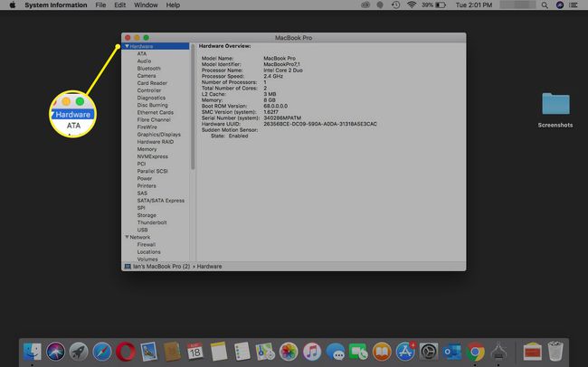
Task: Open System Preferences gear in Dock
Action: click(x=429, y=352)
